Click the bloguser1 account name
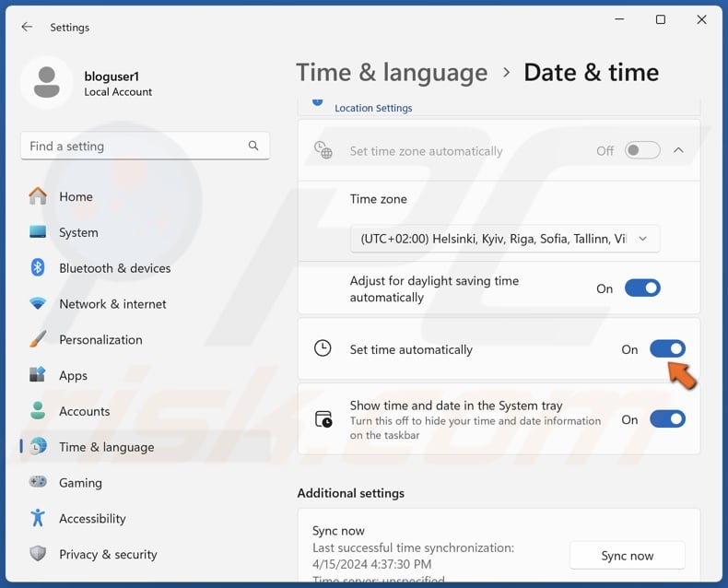 click(112, 76)
